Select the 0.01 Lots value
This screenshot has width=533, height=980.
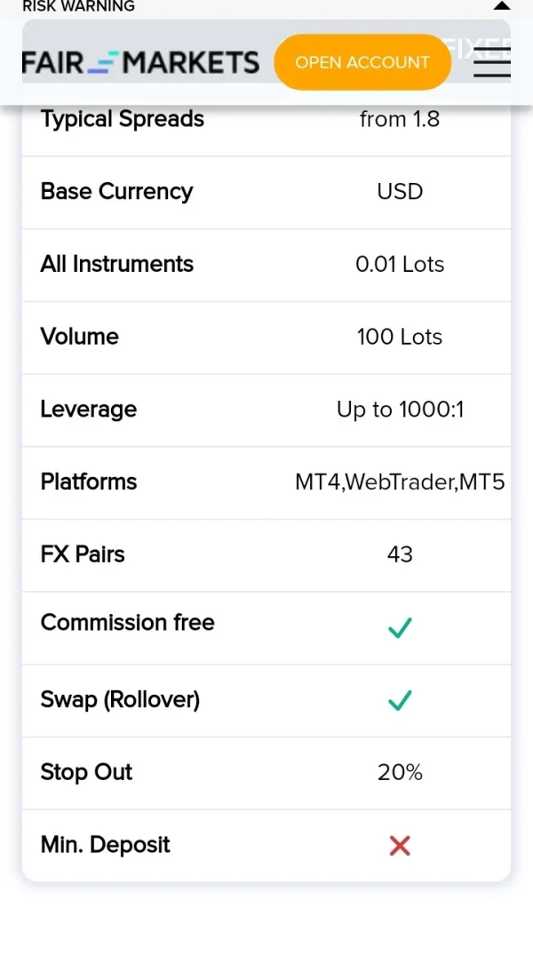click(x=400, y=265)
